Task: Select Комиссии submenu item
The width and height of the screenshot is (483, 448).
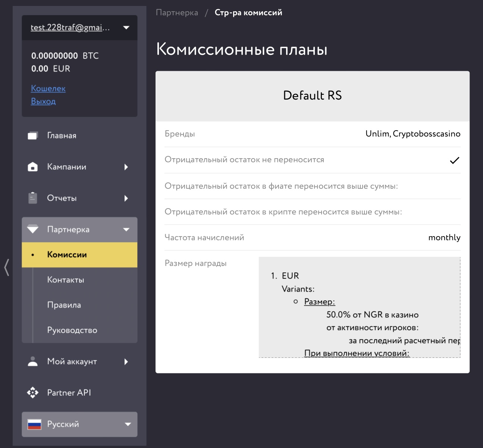Action: 79,255
